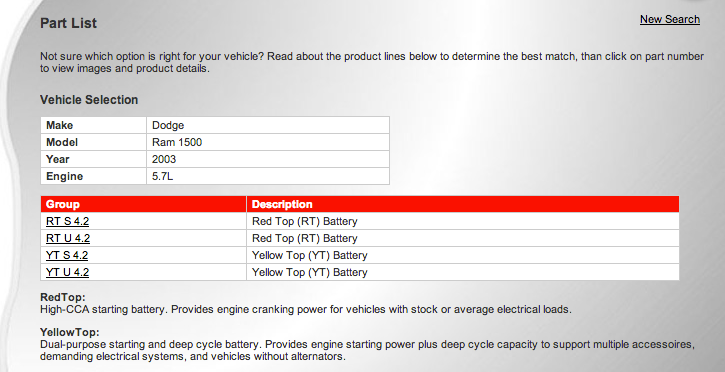Open the YT S 4.2 part link

[67, 256]
